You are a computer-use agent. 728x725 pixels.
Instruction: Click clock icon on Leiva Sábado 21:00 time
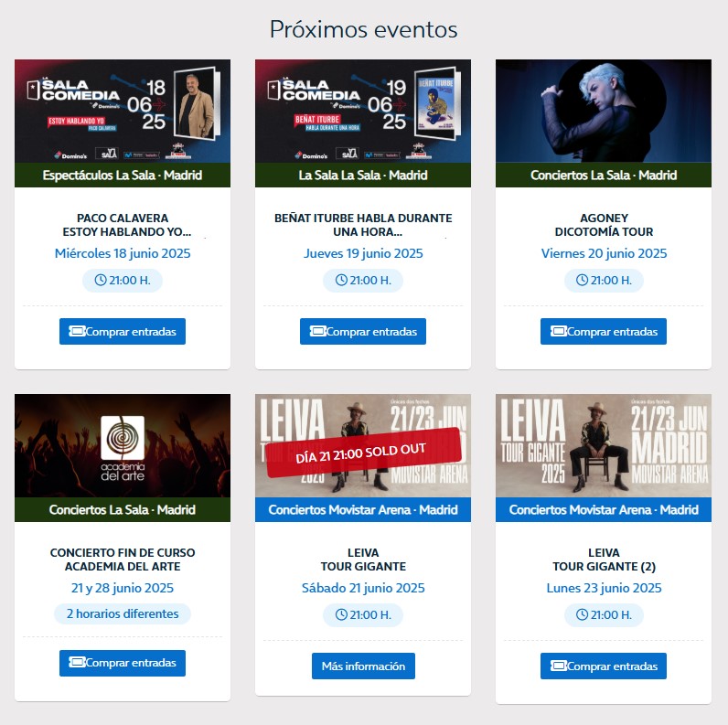(x=341, y=614)
